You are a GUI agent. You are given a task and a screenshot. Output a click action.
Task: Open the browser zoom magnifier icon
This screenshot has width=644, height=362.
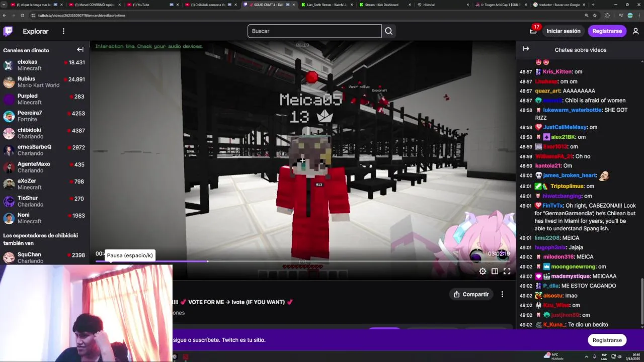pos(587,16)
